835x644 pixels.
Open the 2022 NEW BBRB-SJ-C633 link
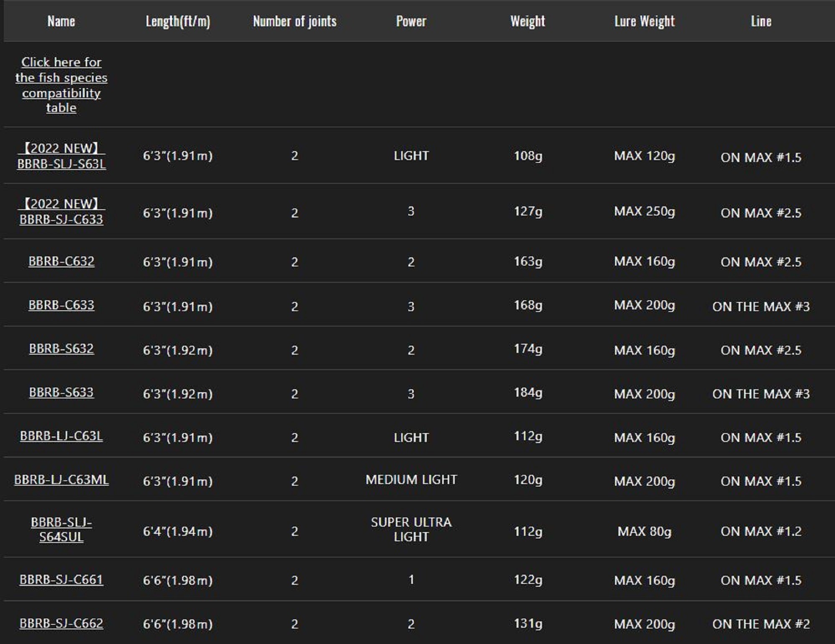point(61,219)
